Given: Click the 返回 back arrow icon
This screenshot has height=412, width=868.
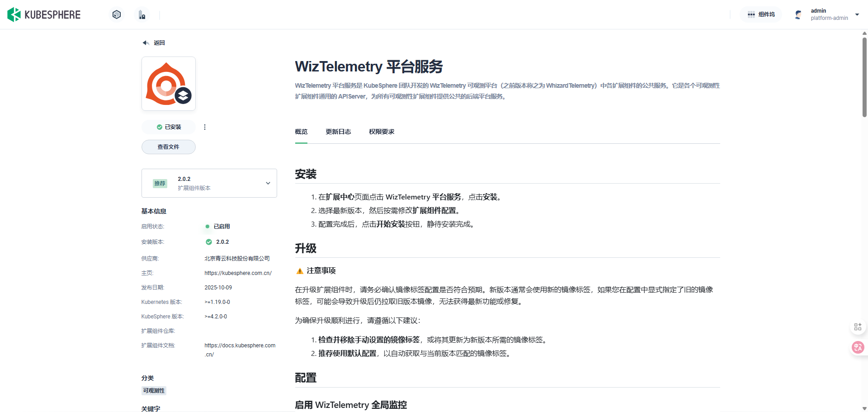Looking at the screenshot, I should tap(146, 43).
